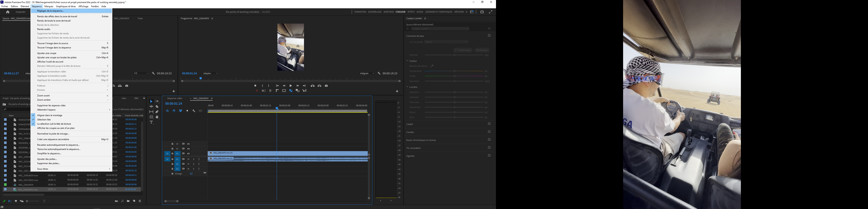
Task: Choose Réglages de la séquence menu entry
Action: pos(71,11)
